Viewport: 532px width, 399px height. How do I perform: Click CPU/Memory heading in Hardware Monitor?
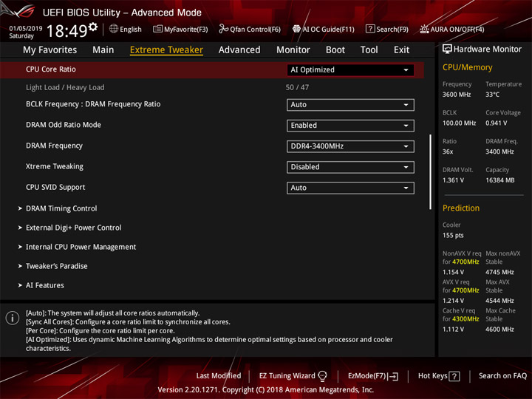click(467, 67)
